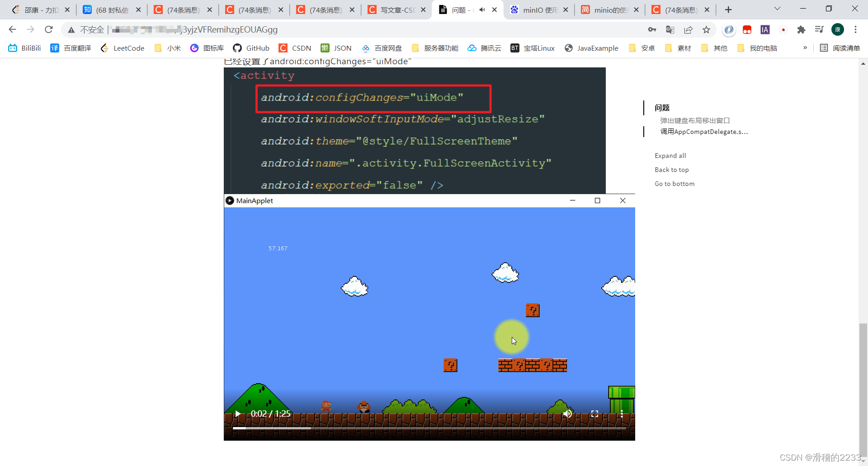Open the GitHub bookmark
The height and width of the screenshot is (466, 868).
click(x=251, y=48)
